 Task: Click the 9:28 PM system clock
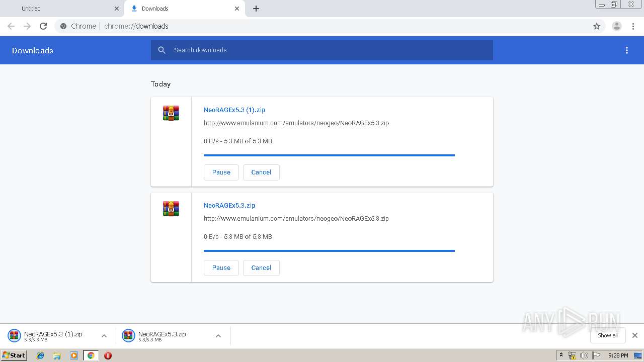coord(618,355)
